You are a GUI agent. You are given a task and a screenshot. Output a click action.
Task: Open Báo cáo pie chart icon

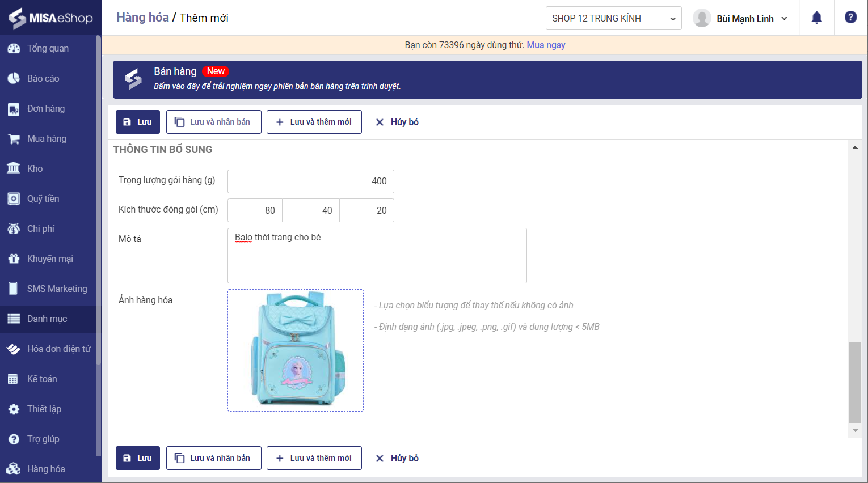(14, 79)
